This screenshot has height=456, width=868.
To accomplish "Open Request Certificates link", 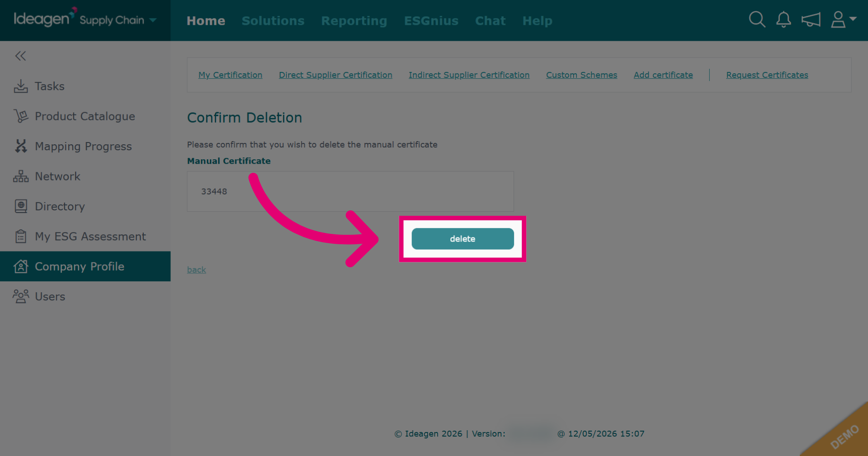I will [x=767, y=75].
